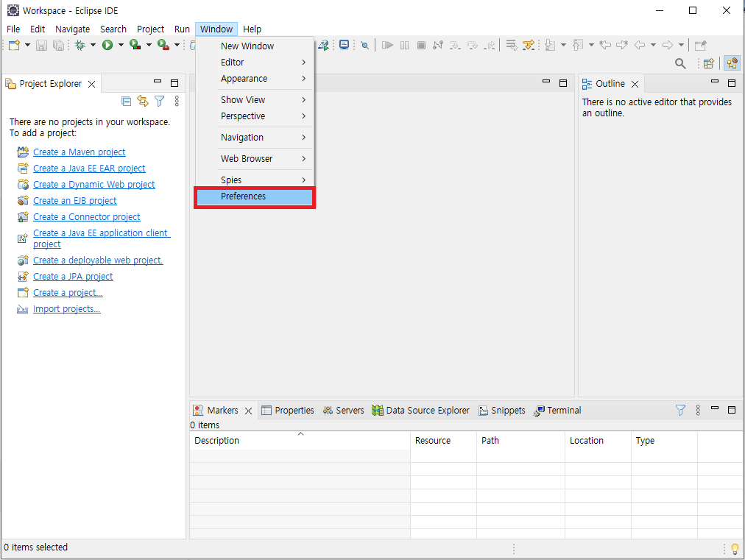Click the Save All toolbar icon
This screenshot has width=745, height=560.
tap(58, 45)
